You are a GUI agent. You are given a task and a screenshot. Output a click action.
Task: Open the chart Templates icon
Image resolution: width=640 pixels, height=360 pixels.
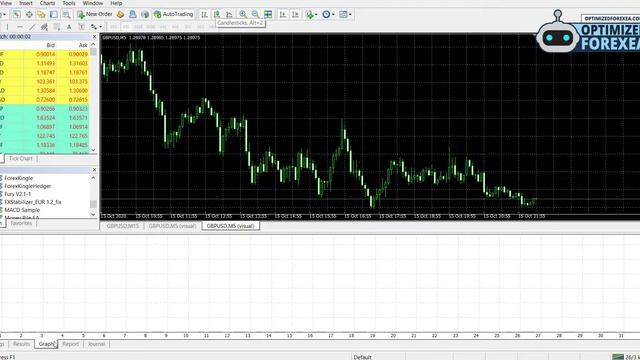tap(343, 15)
